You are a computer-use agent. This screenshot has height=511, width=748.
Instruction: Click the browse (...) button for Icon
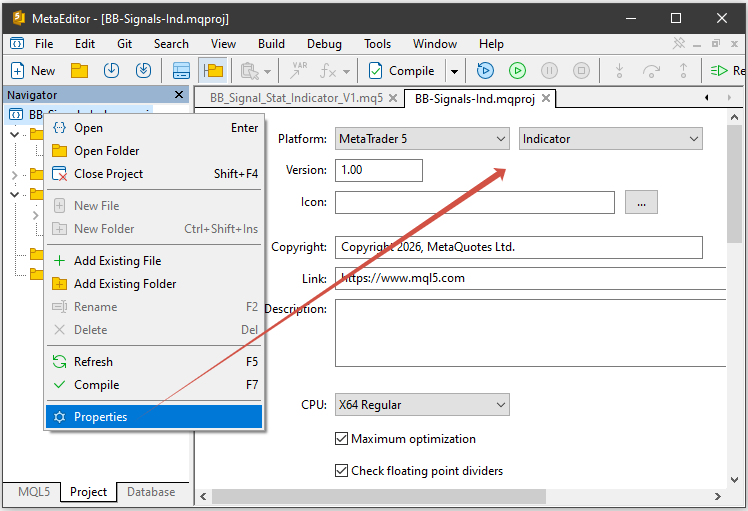tap(641, 202)
